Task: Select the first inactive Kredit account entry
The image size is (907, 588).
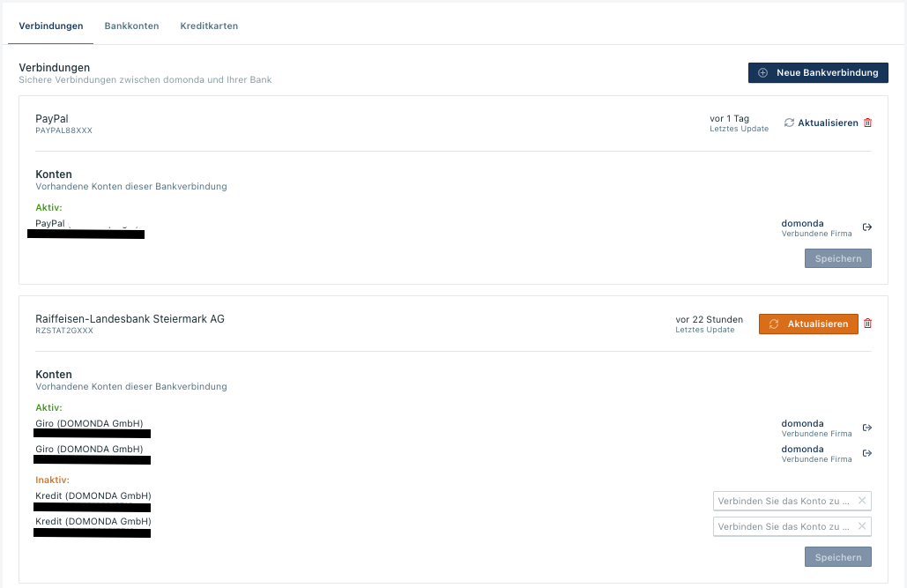Action: click(x=93, y=496)
